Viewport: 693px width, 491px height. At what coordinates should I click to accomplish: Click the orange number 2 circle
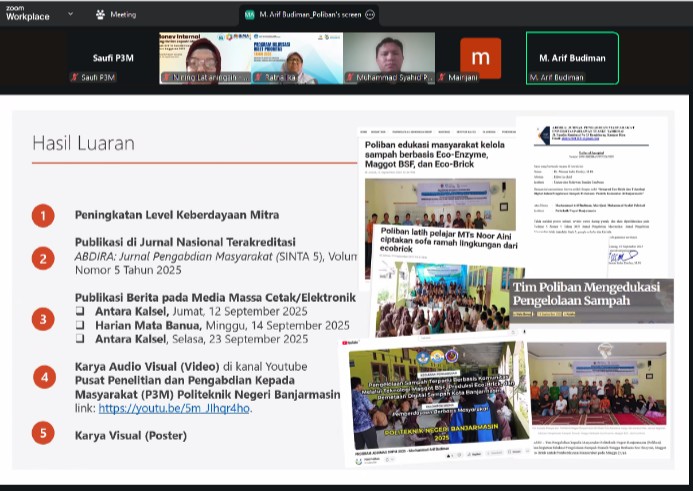tap(43, 259)
